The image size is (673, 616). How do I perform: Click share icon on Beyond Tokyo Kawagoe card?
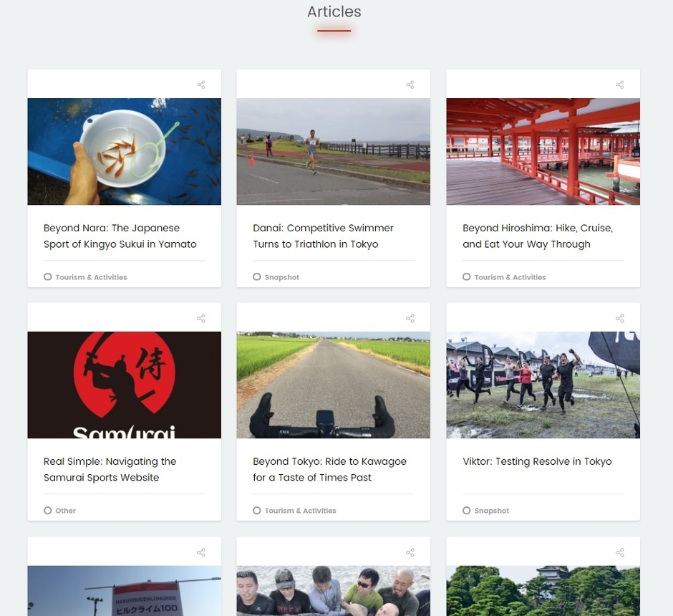(x=410, y=318)
